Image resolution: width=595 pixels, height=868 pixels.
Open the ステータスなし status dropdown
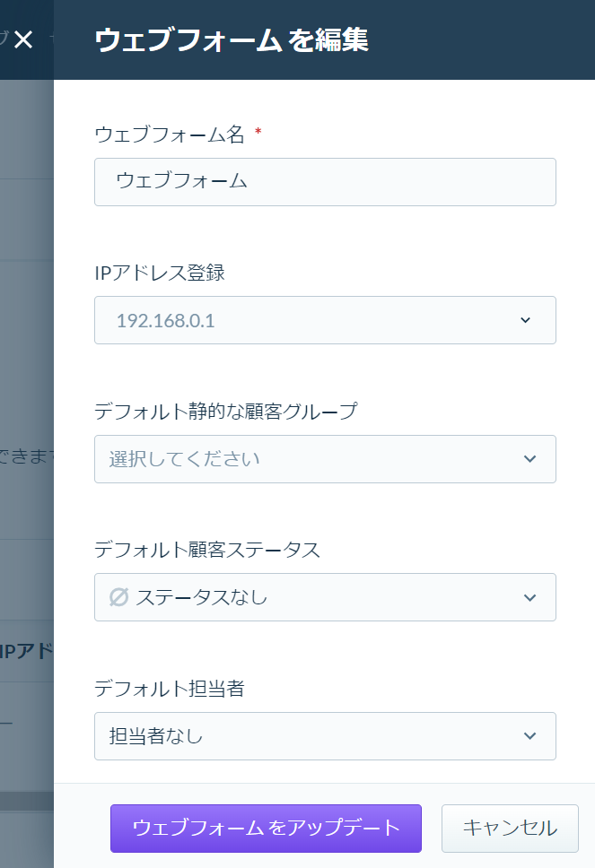coord(325,597)
